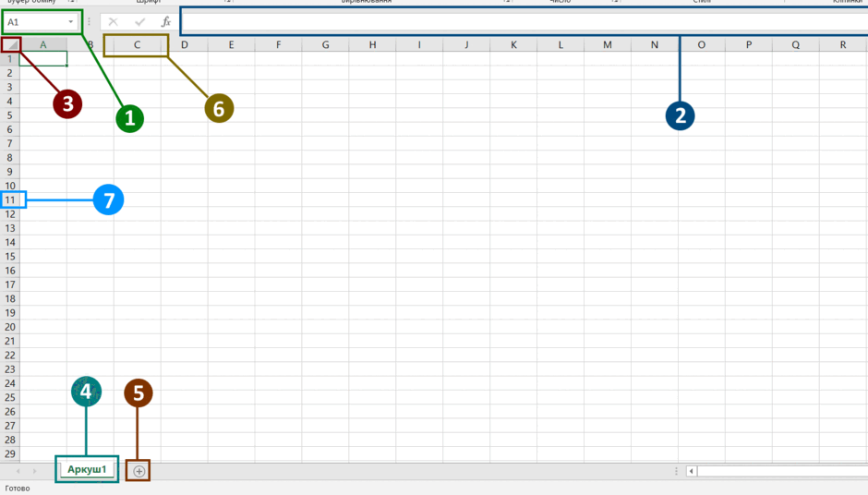The image size is (868, 495).
Task: Select row 1 header
Action: 10,59
